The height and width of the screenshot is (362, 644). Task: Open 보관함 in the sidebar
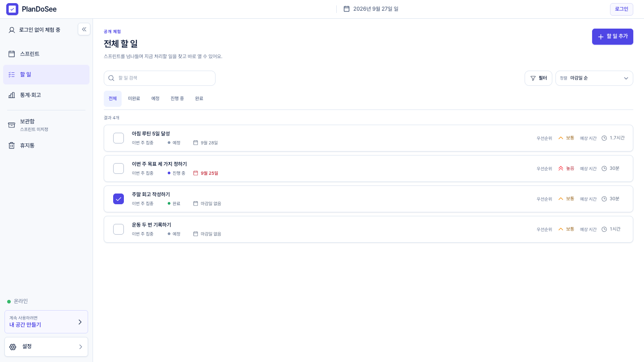[x=46, y=125]
